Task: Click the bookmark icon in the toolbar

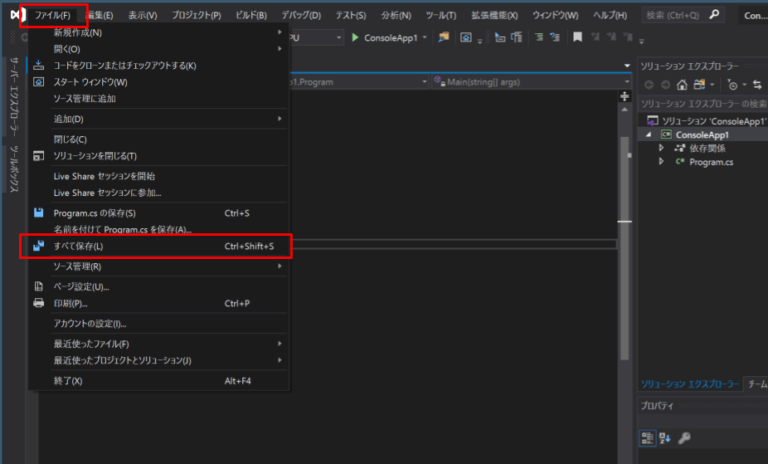Action: [x=577, y=37]
